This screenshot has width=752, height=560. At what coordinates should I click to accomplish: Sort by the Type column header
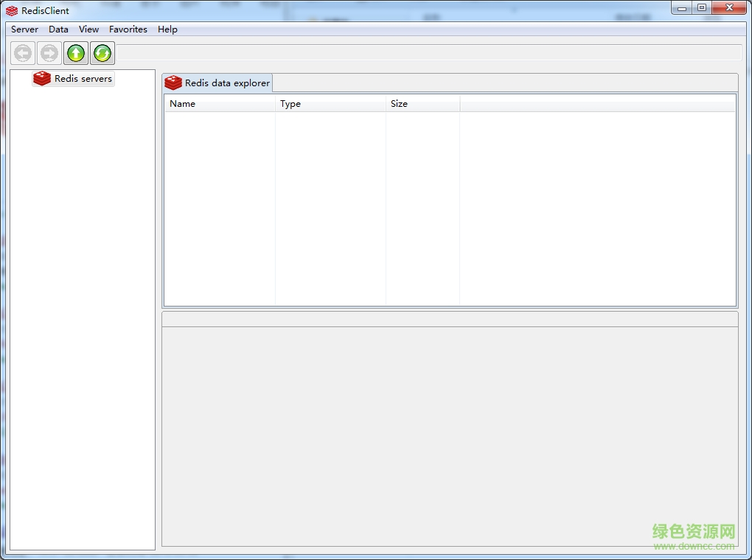tap(330, 104)
